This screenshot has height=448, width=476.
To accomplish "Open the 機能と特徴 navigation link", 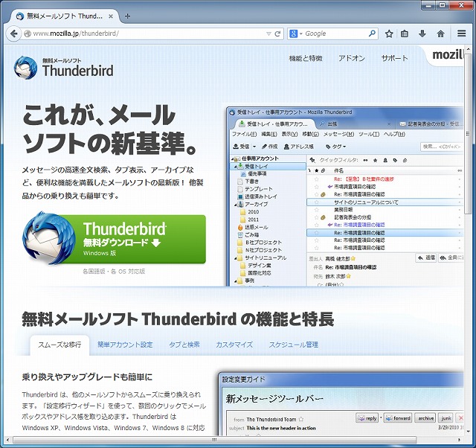I will pyautogui.click(x=306, y=58).
